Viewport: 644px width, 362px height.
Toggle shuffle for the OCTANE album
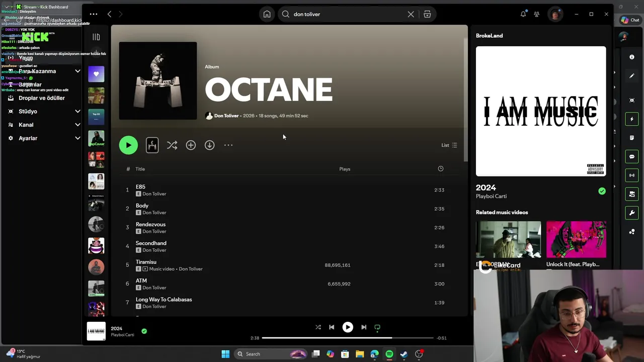[x=172, y=145]
